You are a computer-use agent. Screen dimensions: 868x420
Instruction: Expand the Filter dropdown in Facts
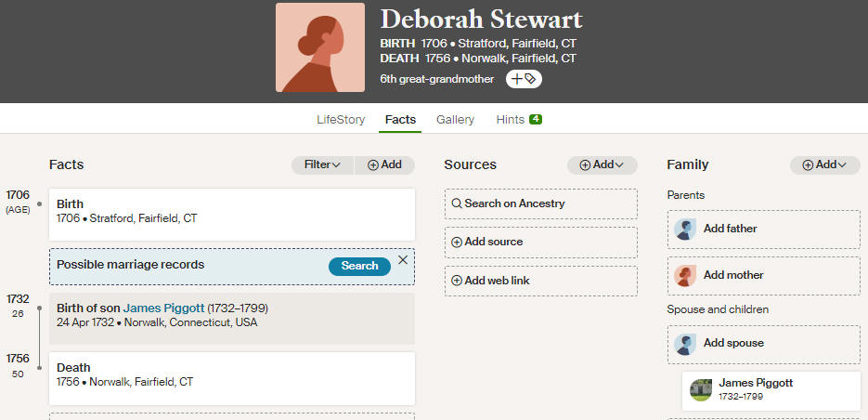pyautogui.click(x=322, y=165)
